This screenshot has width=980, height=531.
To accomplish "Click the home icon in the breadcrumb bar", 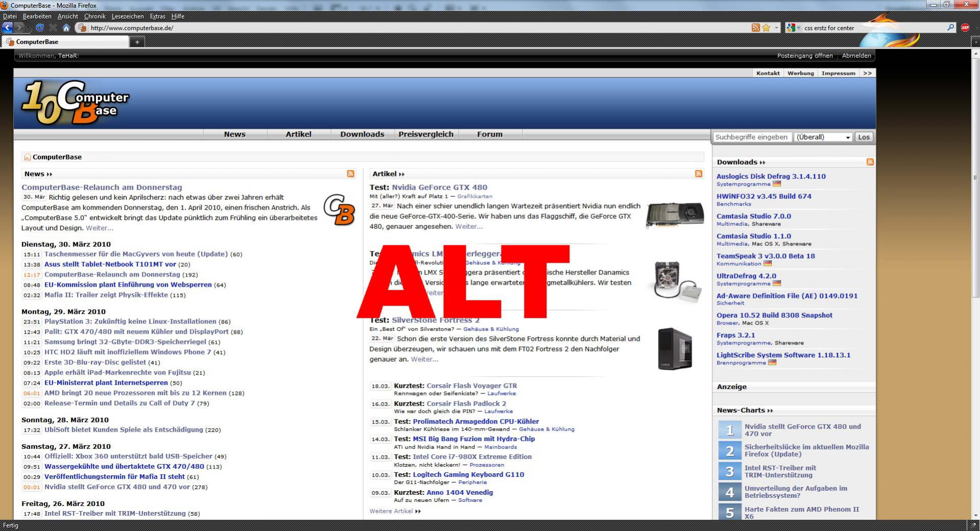I will coord(27,157).
